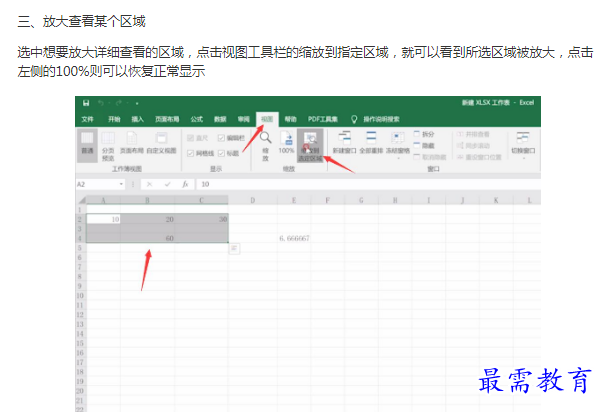Image resolution: width=600 pixels, height=412 pixels.
Task: Select cell E4 containing 6.666667
Action: click(x=294, y=238)
